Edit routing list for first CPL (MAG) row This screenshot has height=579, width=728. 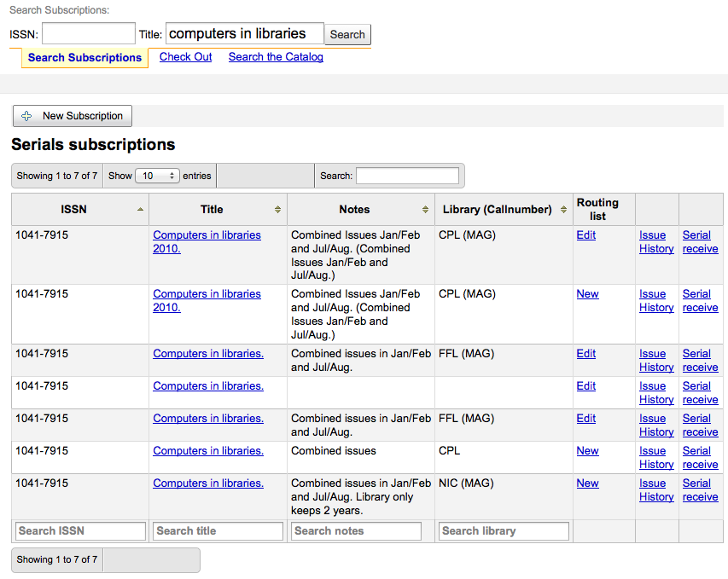point(586,235)
